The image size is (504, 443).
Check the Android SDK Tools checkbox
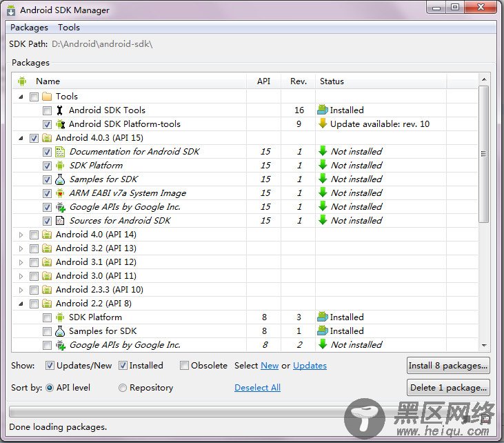[x=47, y=110]
